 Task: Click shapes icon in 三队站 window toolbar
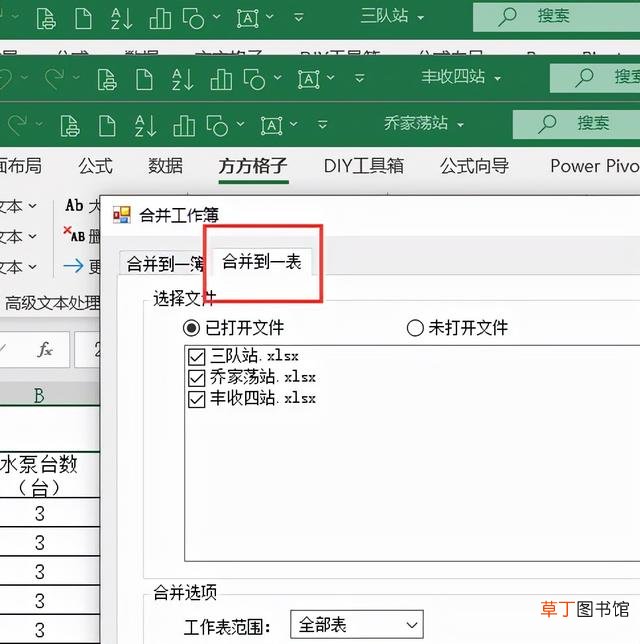(193, 18)
